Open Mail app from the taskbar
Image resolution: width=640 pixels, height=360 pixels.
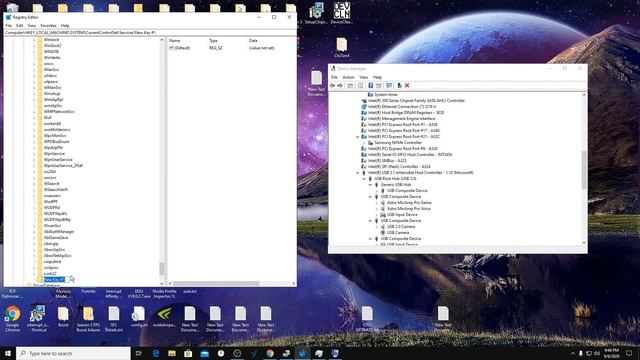[204, 353]
